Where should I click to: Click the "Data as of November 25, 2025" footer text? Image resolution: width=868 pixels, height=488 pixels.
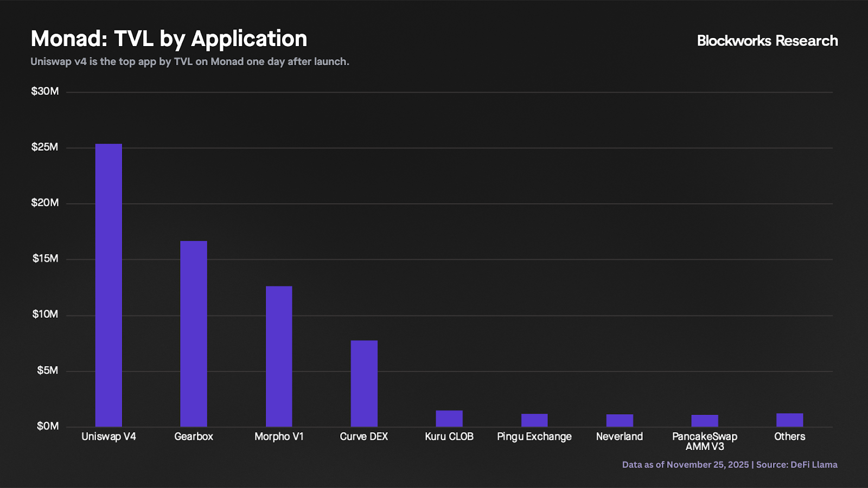[x=686, y=465]
